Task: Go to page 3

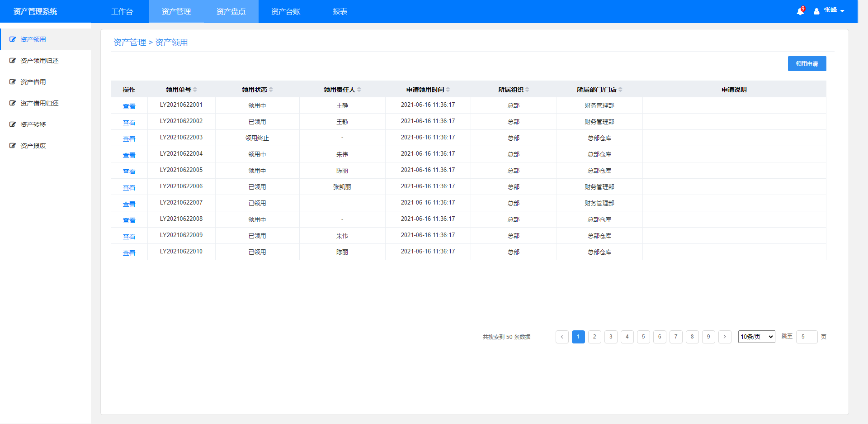Action: 611,337
